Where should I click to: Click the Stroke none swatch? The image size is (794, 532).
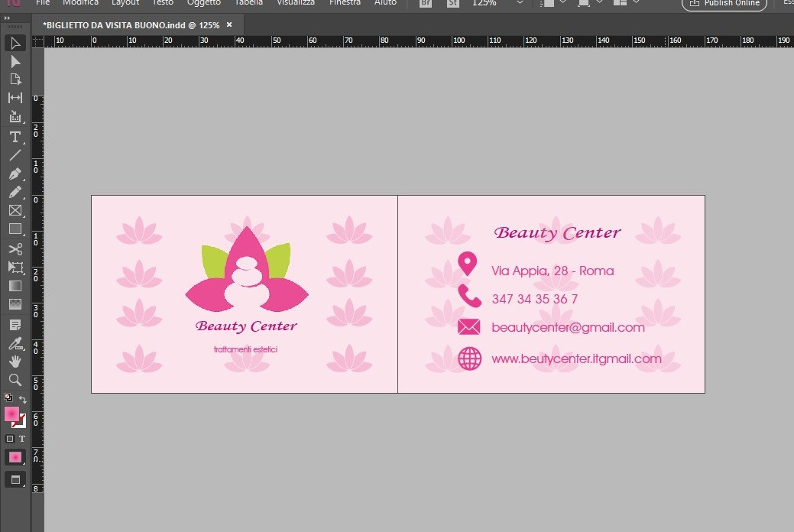[x=21, y=421]
